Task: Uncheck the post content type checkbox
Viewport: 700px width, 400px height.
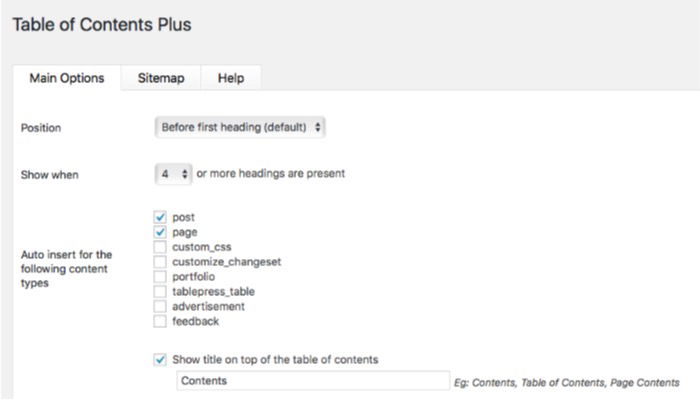Action: click(x=160, y=216)
